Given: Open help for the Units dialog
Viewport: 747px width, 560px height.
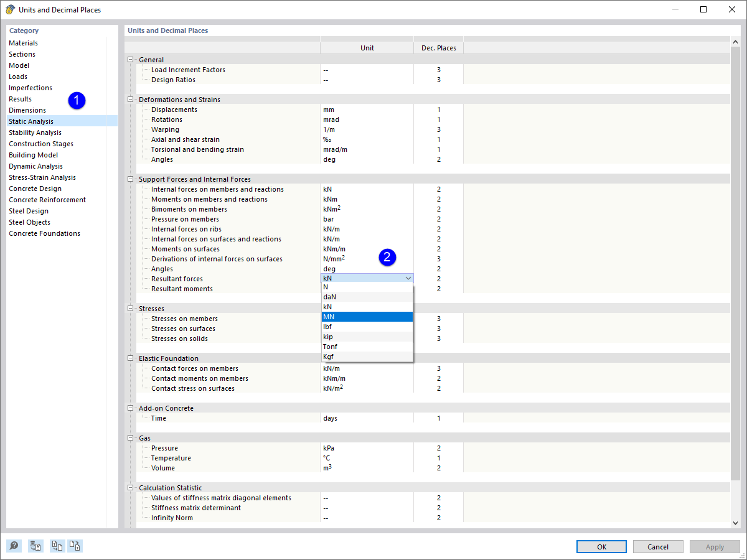Looking at the screenshot, I should click(14, 546).
